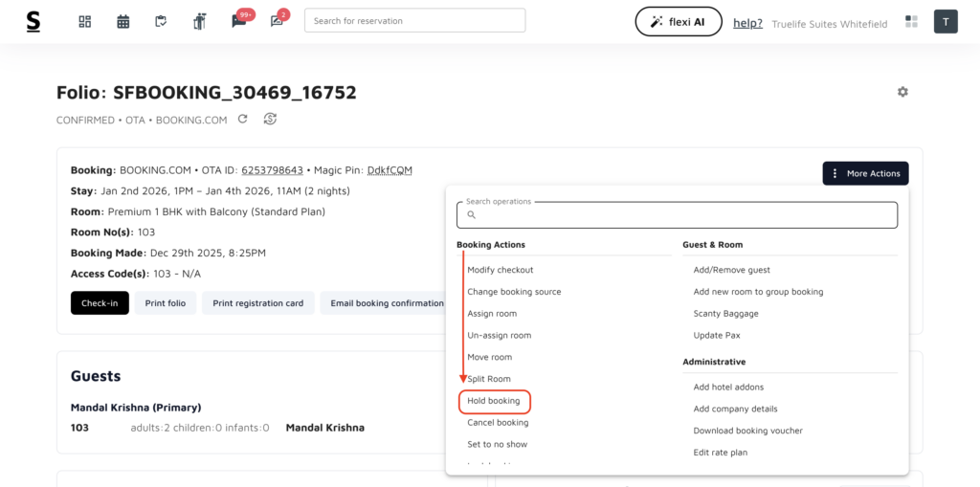Choose Cancel booking in Booking Actions
Screen dimensions: 980x487
[498, 423]
